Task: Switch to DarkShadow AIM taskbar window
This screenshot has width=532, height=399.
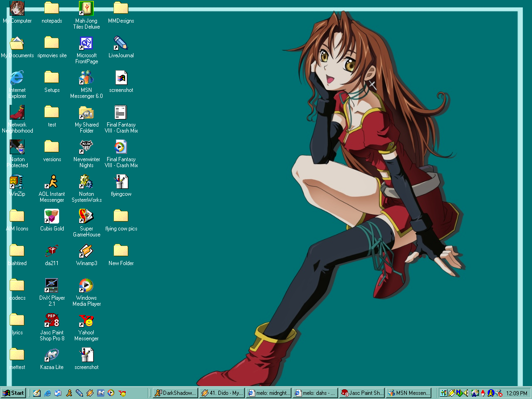Action: (x=175, y=393)
